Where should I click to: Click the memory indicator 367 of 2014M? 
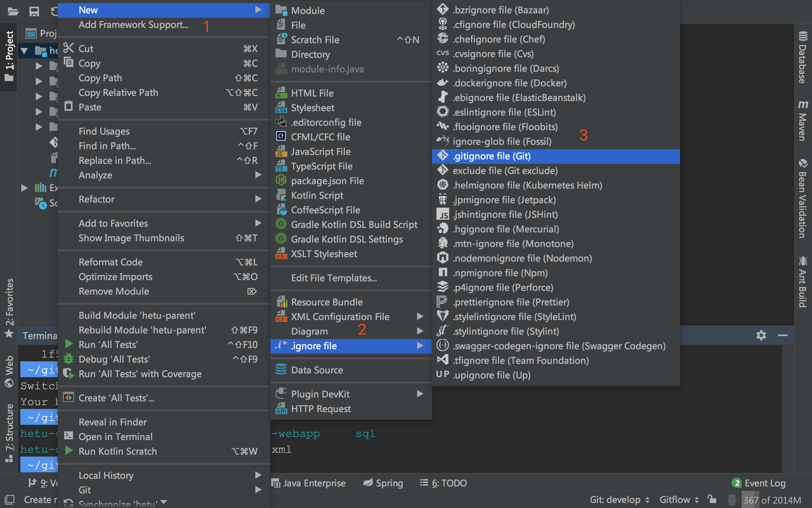772,500
